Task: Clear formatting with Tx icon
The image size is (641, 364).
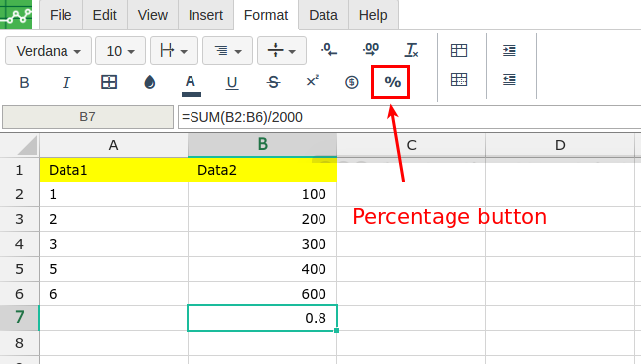Action: coord(411,50)
